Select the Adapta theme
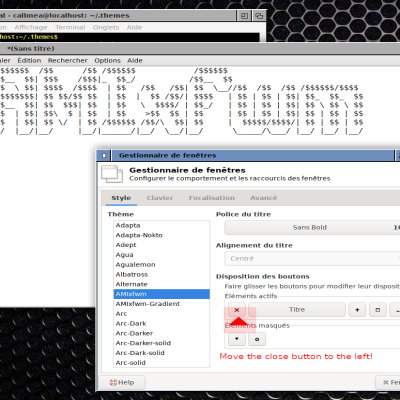The width and height of the screenshot is (400, 400). pyautogui.click(x=161, y=225)
